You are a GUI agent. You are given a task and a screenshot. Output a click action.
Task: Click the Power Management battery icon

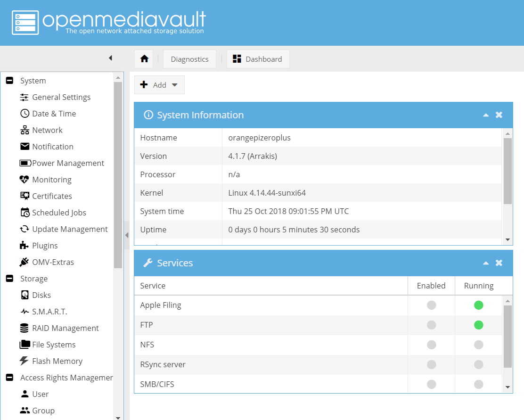coord(25,163)
